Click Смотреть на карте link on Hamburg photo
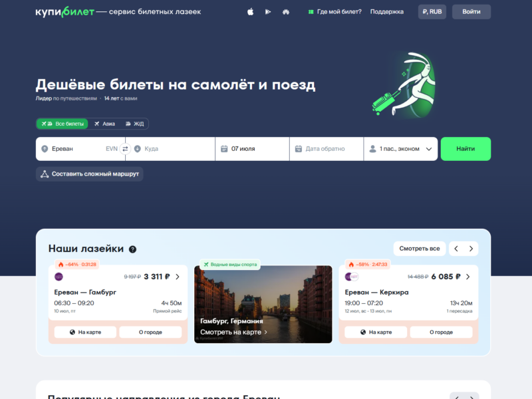Viewport: 532px width, 399px height. (233, 332)
